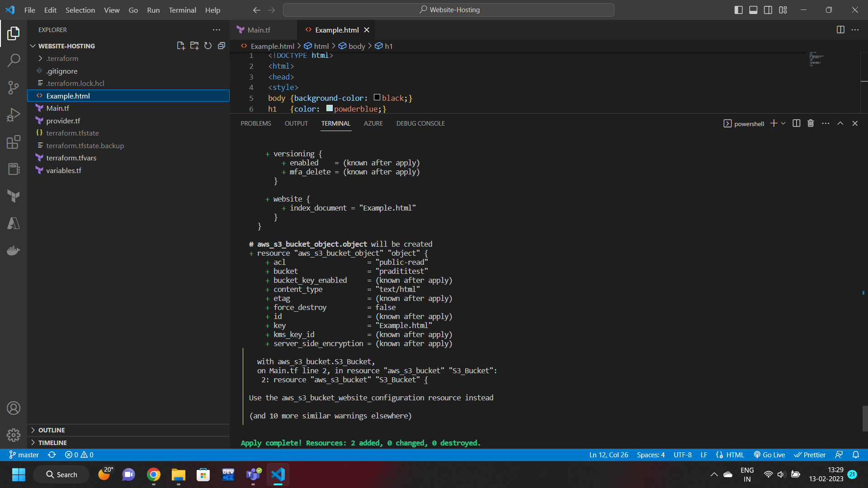The height and width of the screenshot is (488, 868).
Task: Open the Source Control view
Action: click(x=14, y=87)
